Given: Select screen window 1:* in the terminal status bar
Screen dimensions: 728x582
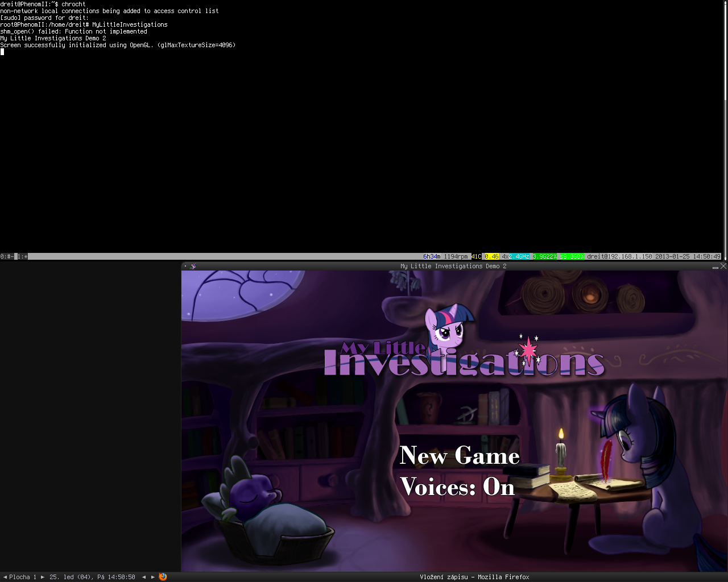Looking at the screenshot, I should pyautogui.click(x=23, y=257).
